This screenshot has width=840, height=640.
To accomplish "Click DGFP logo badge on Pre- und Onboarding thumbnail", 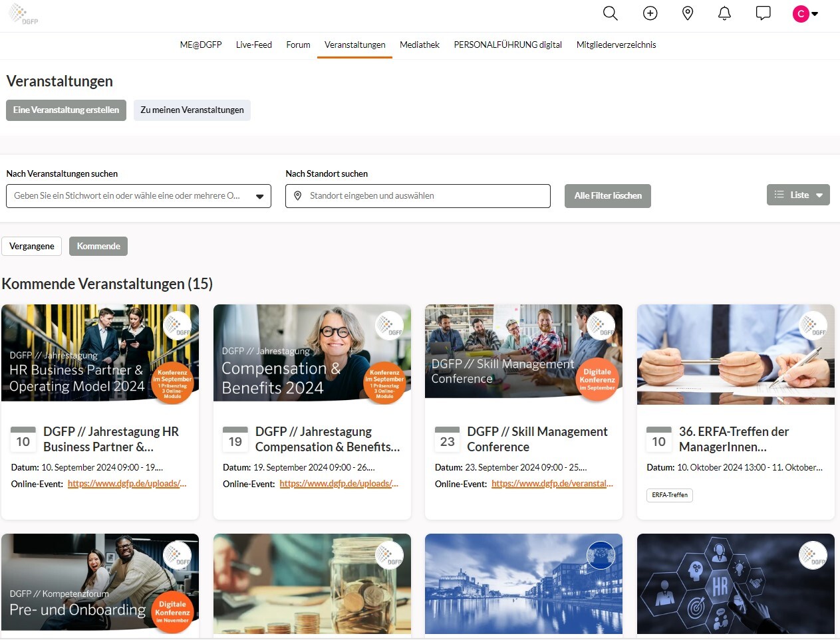I will [x=177, y=555].
